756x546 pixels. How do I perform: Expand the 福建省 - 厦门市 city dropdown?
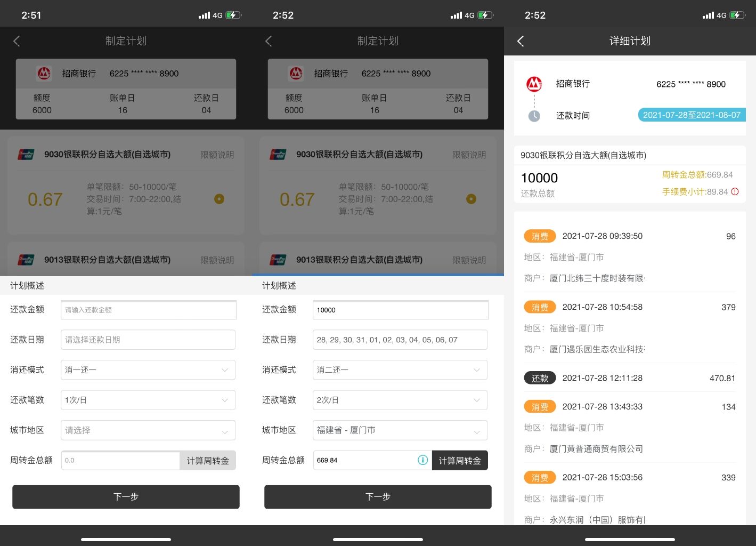400,430
